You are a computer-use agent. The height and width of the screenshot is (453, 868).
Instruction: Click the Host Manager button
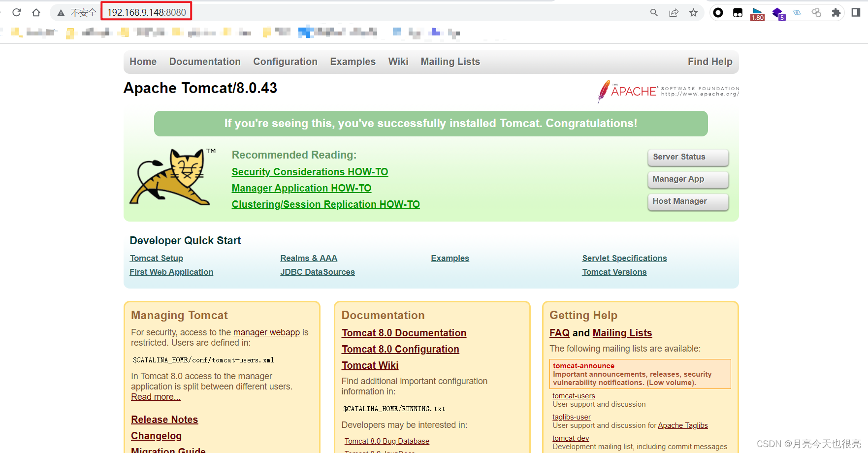coord(688,201)
